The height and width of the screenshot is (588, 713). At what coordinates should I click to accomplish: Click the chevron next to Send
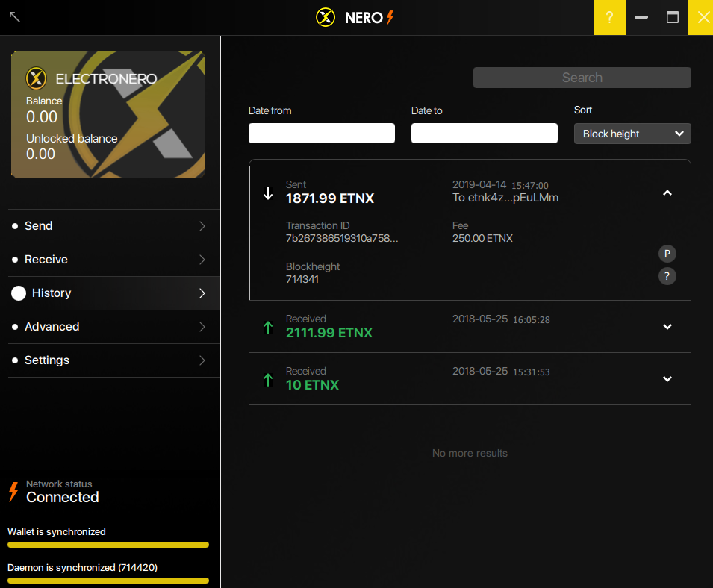202,226
